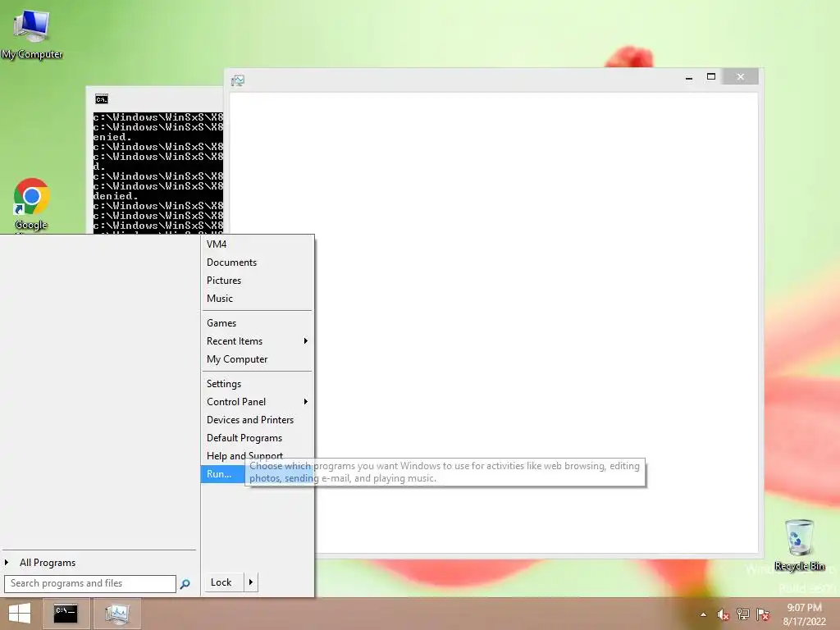Maximize the blank white window
The image size is (840, 630).
(x=711, y=77)
